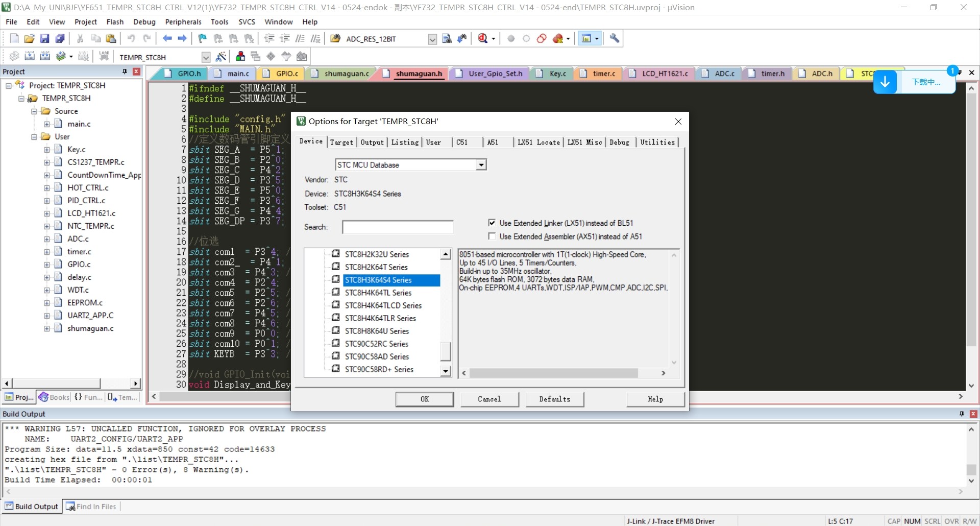980x526 pixels.
Task: Open the Flash menu
Action: (x=115, y=22)
